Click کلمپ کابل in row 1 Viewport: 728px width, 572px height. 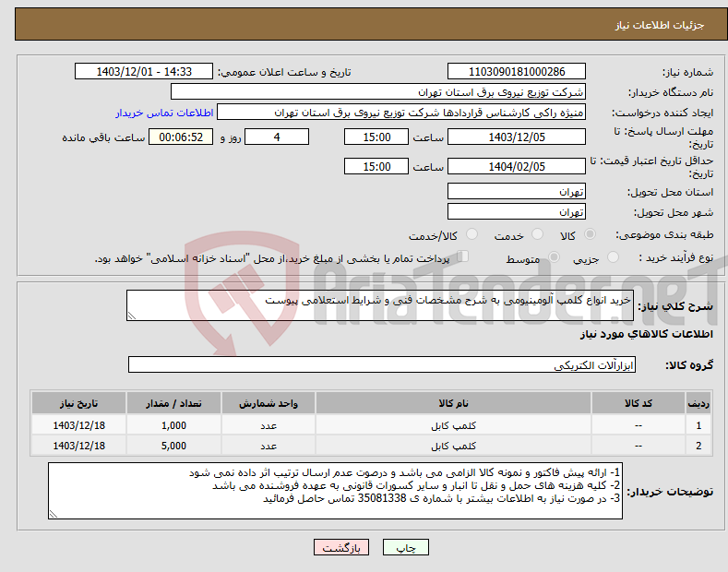click(453, 425)
